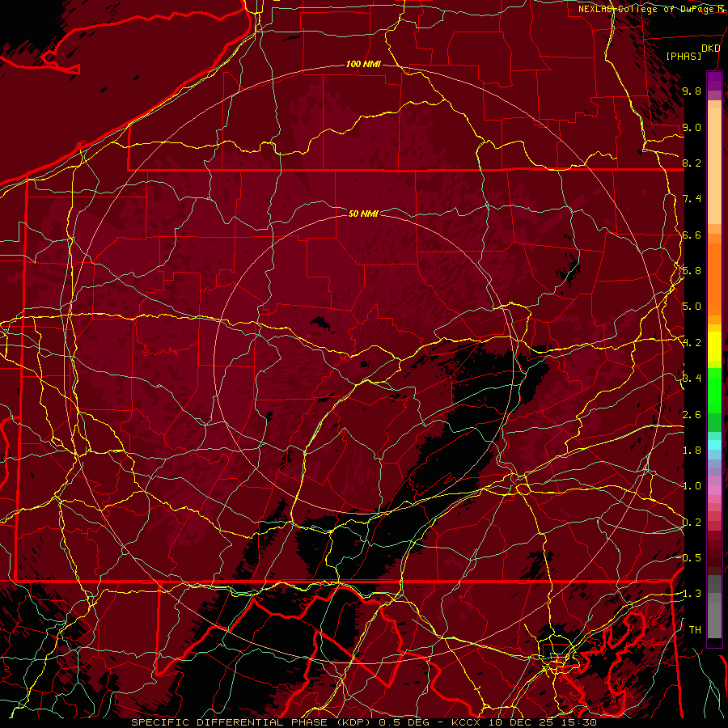Screen dimensions: 728x728
Task: Click the "DKD" label above the legend
Action: 710,49
